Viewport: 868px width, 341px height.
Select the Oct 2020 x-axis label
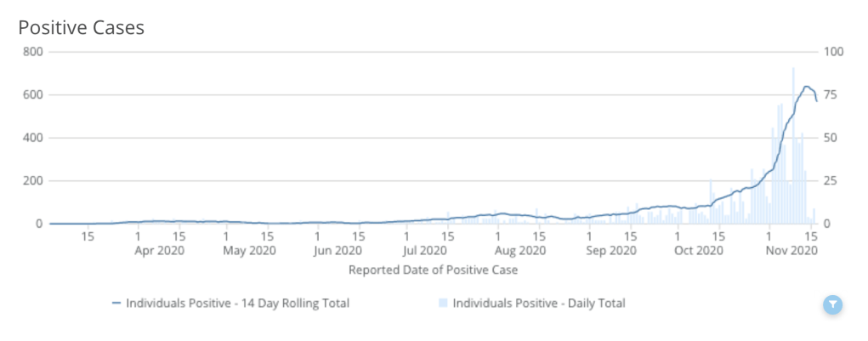699,251
